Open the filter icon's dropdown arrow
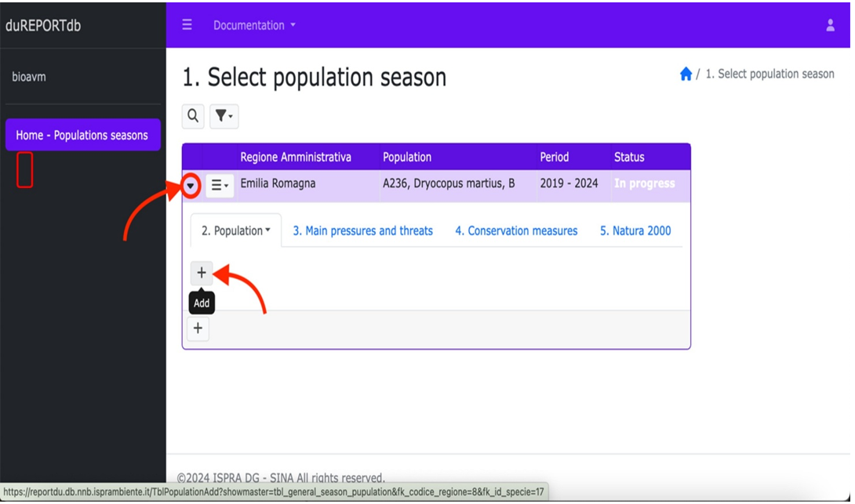The image size is (855, 504). coord(230,116)
